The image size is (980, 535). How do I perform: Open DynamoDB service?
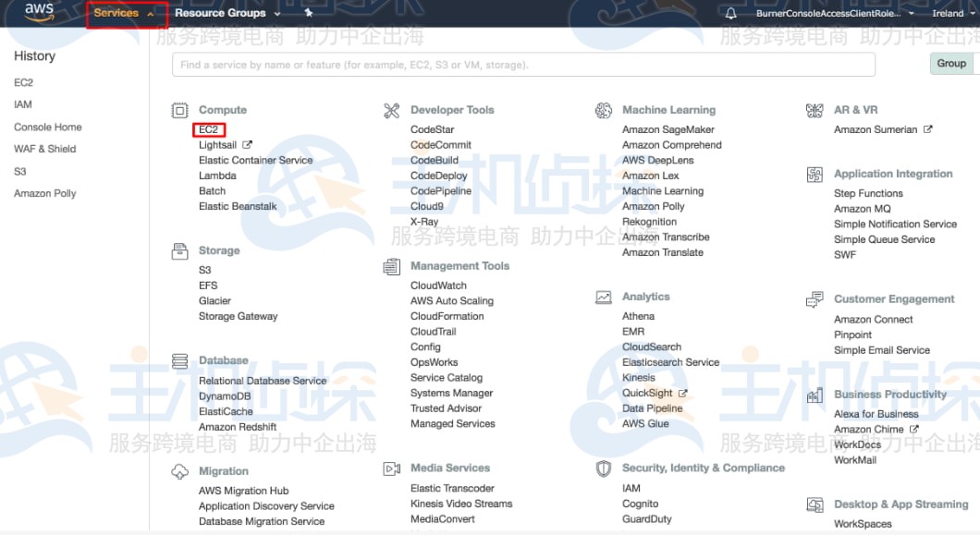click(x=225, y=396)
